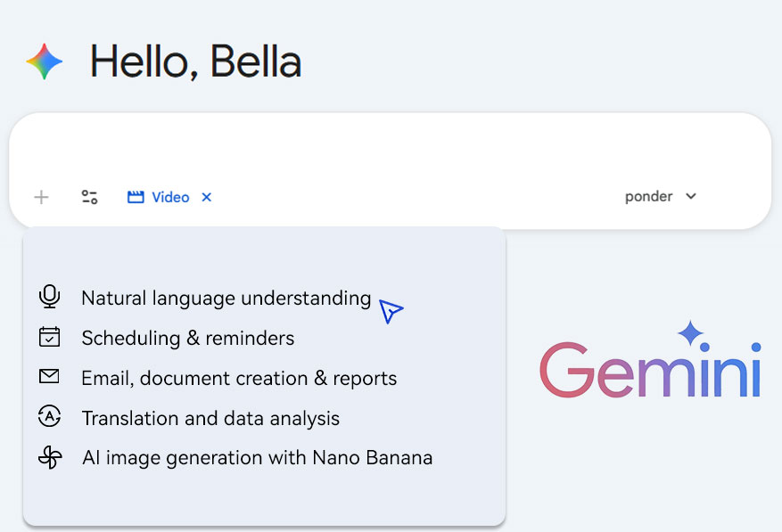The height and width of the screenshot is (532, 782).
Task: Click the pinwheel Nano Banana icon
Action: (50, 458)
